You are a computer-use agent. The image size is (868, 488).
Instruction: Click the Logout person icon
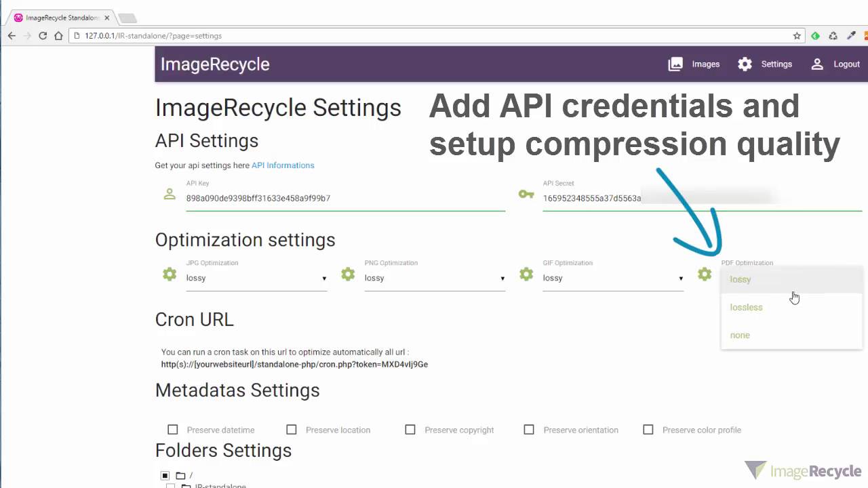817,64
